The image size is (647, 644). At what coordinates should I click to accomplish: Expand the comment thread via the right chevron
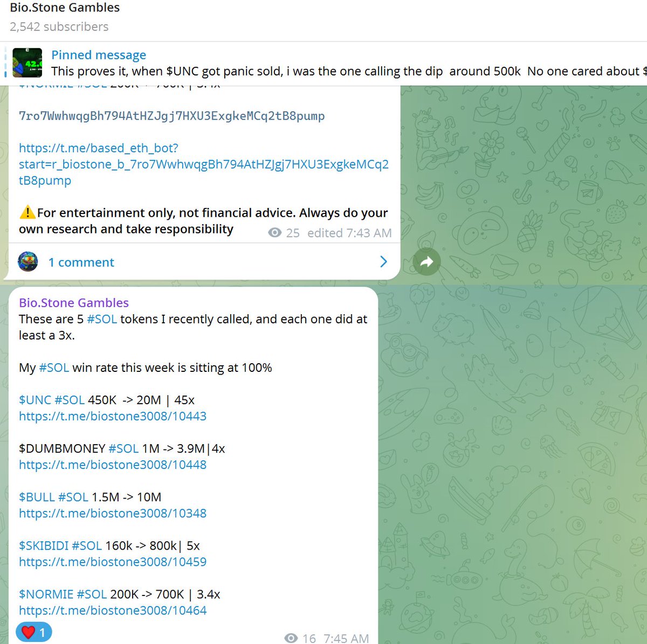pos(383,262)
